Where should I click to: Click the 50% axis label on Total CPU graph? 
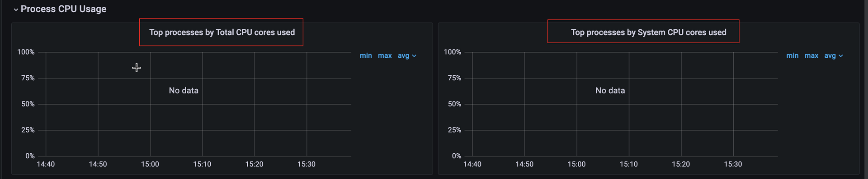(28, 104)
